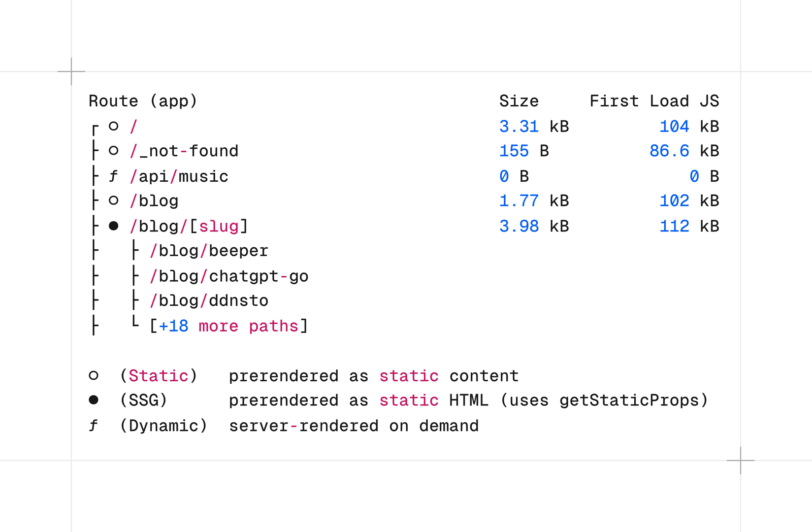Viewport: 812px width, 532px height.
Task: Toggle the /blog/ddnsto path entry
Action: (x=209, y=300)
